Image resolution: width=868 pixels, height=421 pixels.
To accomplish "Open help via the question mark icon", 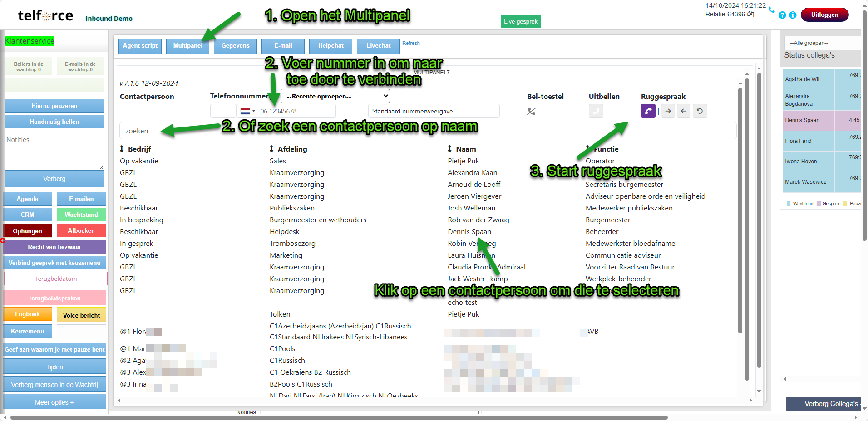I will (x=782, y=15).
